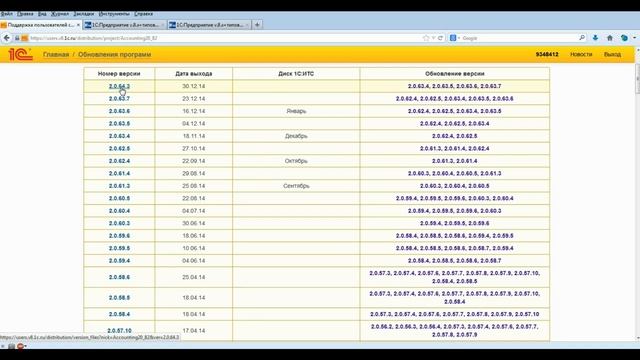This screenshot has height=360, width=640.
Task: Open the Файл menu
Action: [x=7, y=14]
